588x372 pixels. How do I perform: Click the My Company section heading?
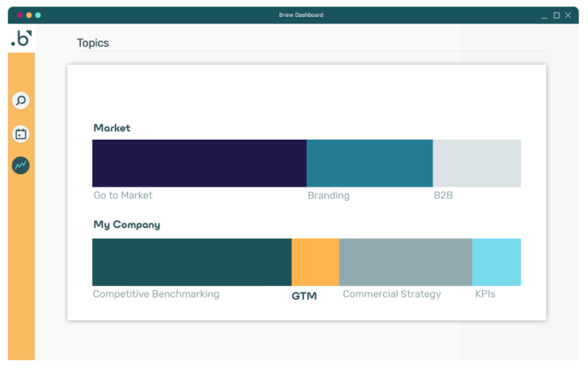126,225
